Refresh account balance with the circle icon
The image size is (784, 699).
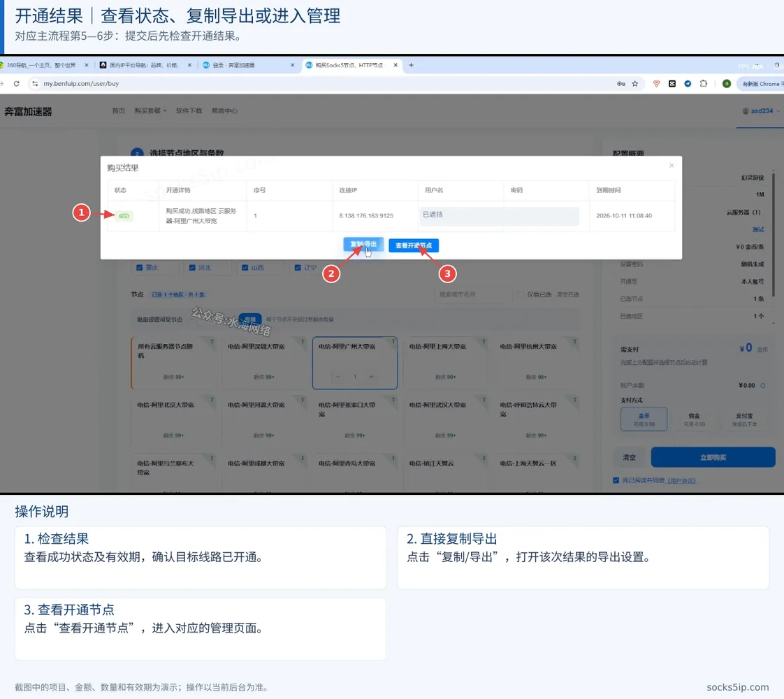point(763,386)
